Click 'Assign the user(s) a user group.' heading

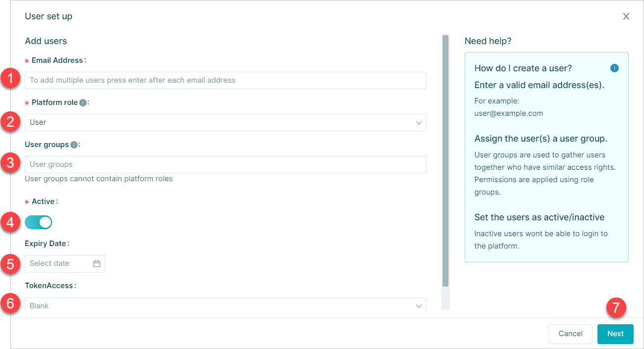click(x=541, y=138)
